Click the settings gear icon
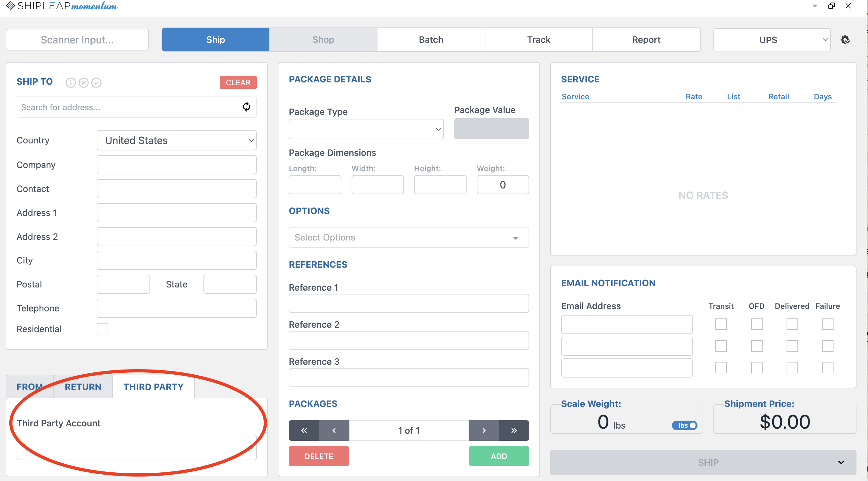The width and height of the screenshot is (868, 481). pos(845,40)
